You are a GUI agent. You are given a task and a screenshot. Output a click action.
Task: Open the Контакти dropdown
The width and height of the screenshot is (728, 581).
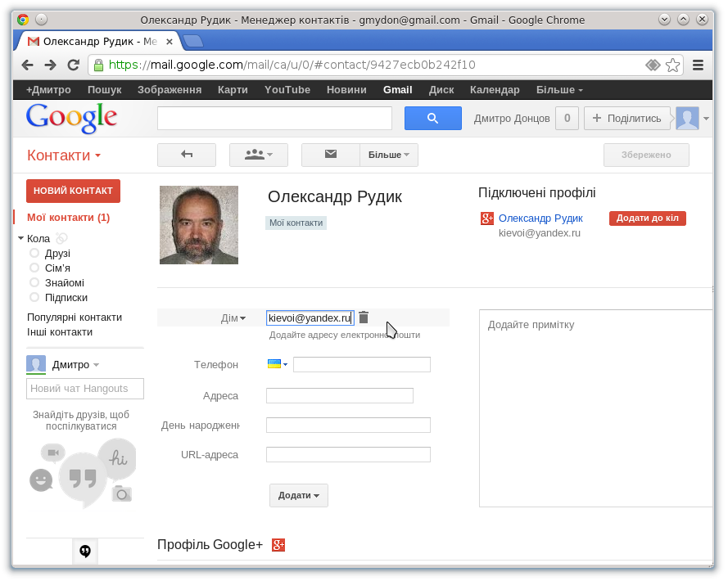pos(64,155)
